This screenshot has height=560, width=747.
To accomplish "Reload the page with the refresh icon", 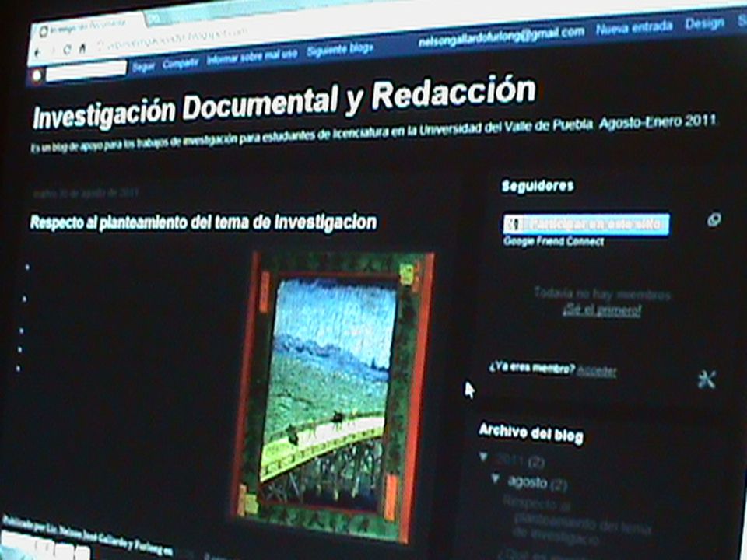I will (67, 49).
